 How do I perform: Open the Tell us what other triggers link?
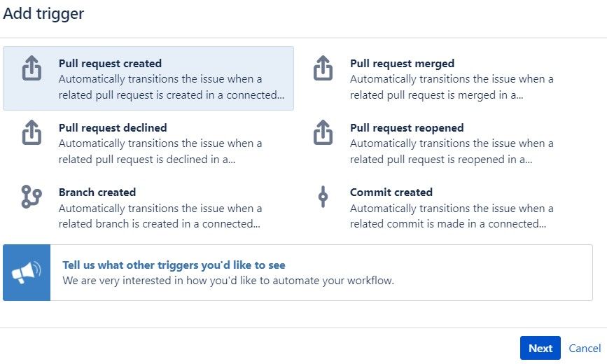[174, 265]
